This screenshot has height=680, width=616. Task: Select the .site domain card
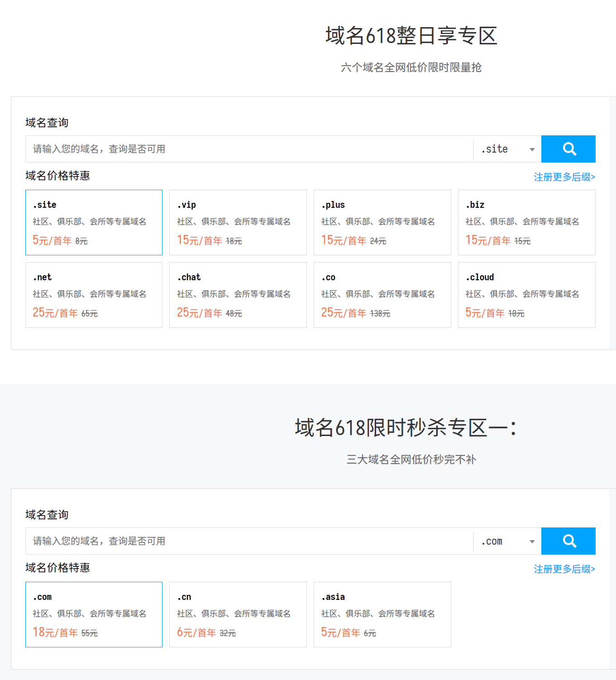pyautogui.click(x=94, y=222)
